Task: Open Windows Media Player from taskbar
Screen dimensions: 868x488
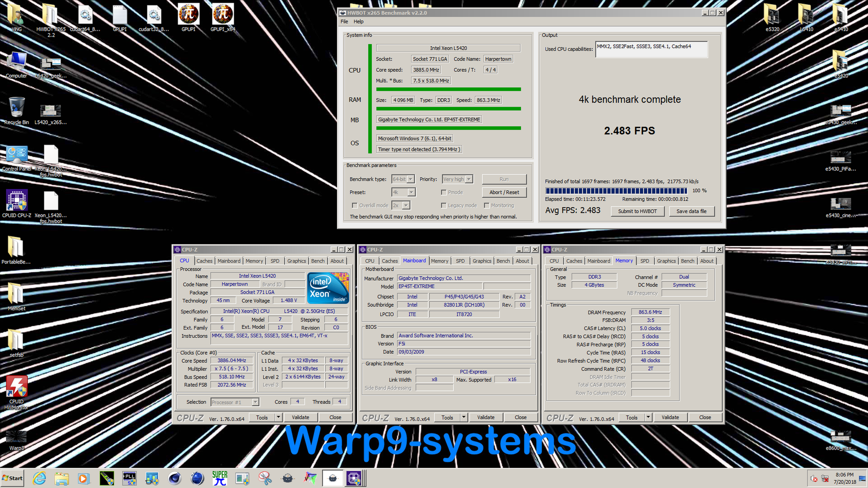Action: pos(84,478)
